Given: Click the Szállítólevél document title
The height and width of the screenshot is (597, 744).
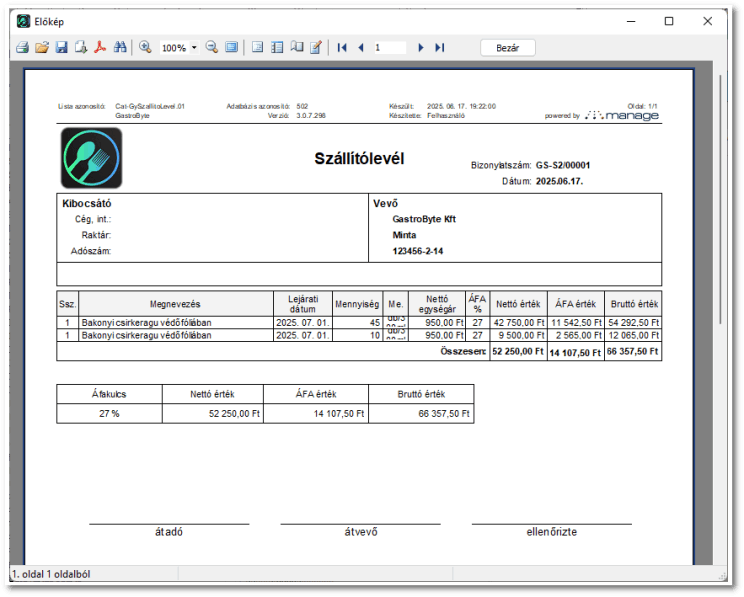Looking at the screenshot, I should 359,159.
